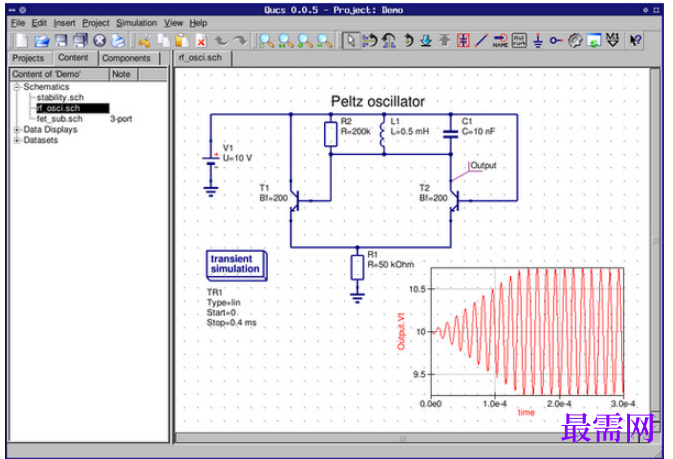Viewport: 673px width, 459px height.
Task: Expand the Data Displays tree node
Action: [x=17, y=130]
